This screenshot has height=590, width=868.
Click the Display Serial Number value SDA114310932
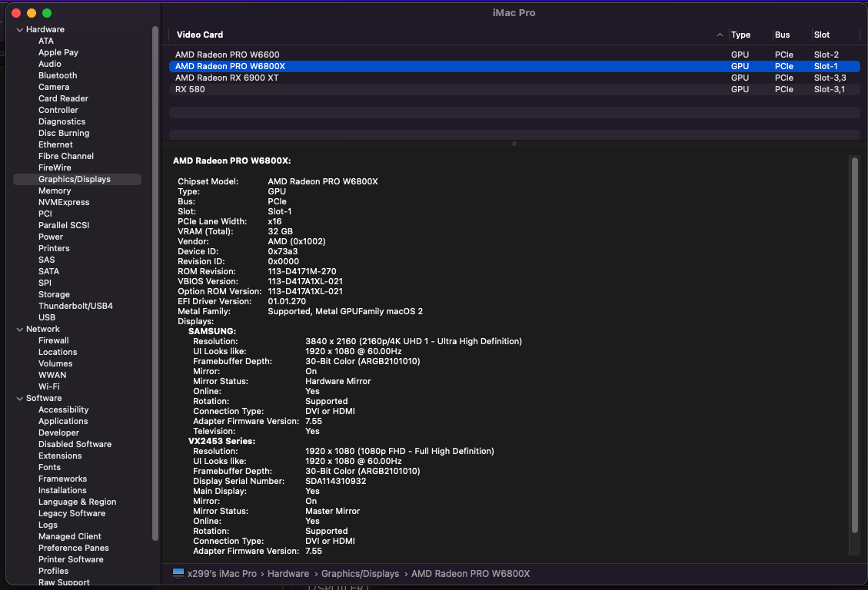click(x=335, y=482)
